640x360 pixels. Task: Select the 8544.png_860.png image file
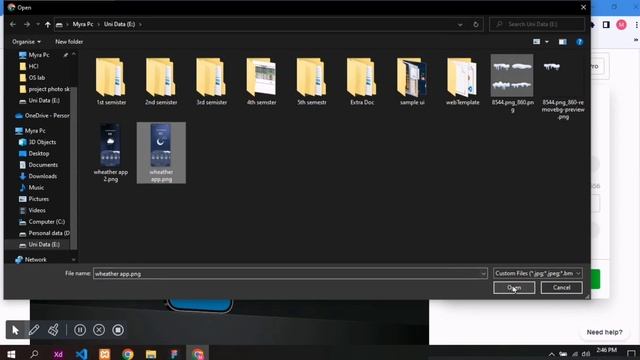click(512, 84)
